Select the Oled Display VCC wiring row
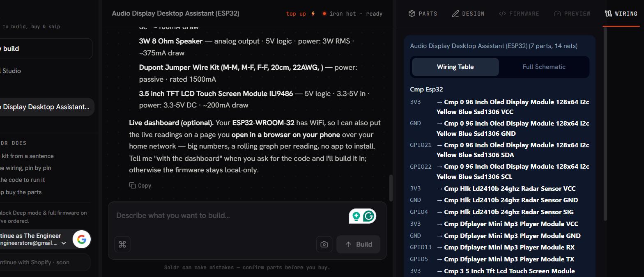 pyautogui.click(x=499, y=107)
